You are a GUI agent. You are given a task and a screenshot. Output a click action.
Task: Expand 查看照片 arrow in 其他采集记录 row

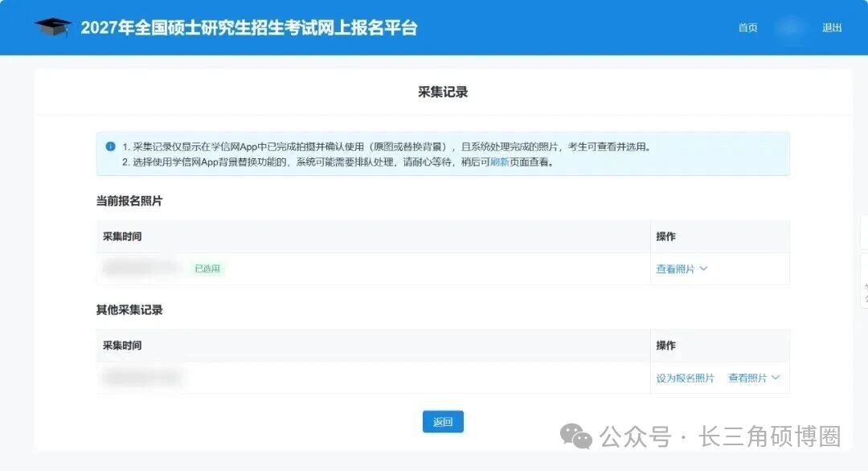point(776,378)
